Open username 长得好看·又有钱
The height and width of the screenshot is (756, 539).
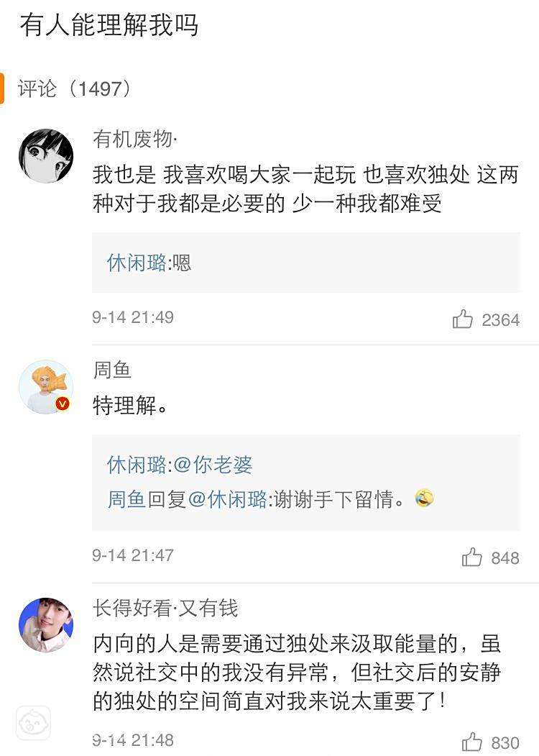point(165,609)
